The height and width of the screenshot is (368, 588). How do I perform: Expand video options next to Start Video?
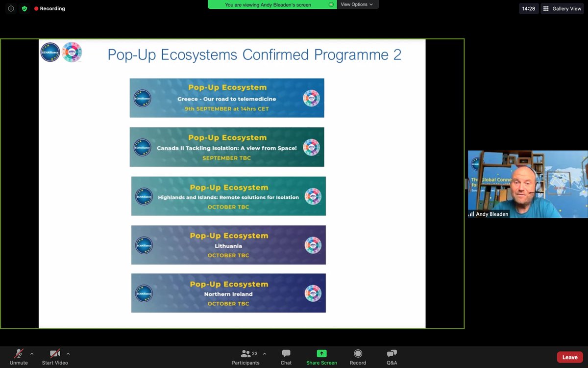coord(68,354)
